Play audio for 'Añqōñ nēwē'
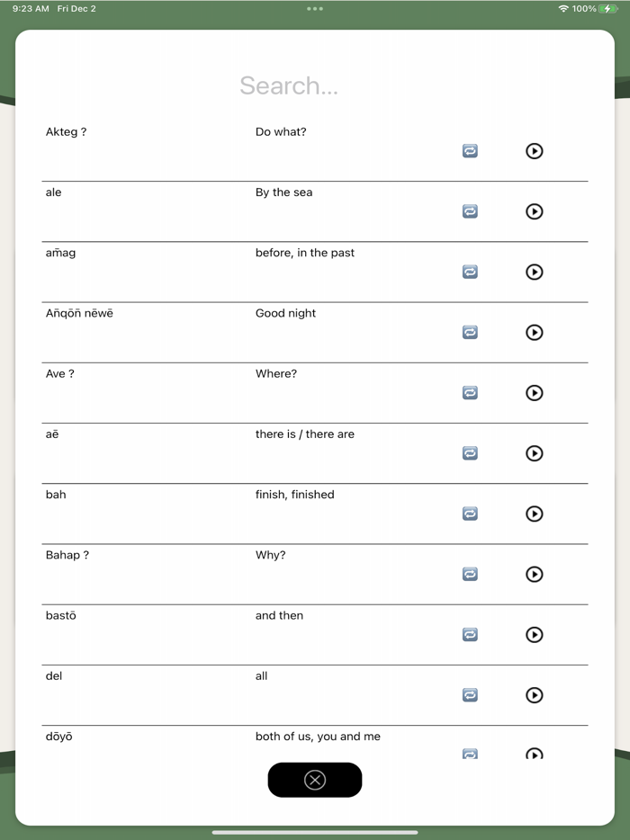630x840 pixels. pos(535,333)
